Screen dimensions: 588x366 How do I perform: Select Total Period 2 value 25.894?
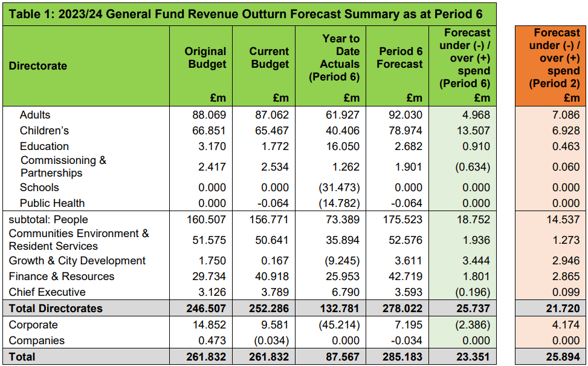point(563,357)
